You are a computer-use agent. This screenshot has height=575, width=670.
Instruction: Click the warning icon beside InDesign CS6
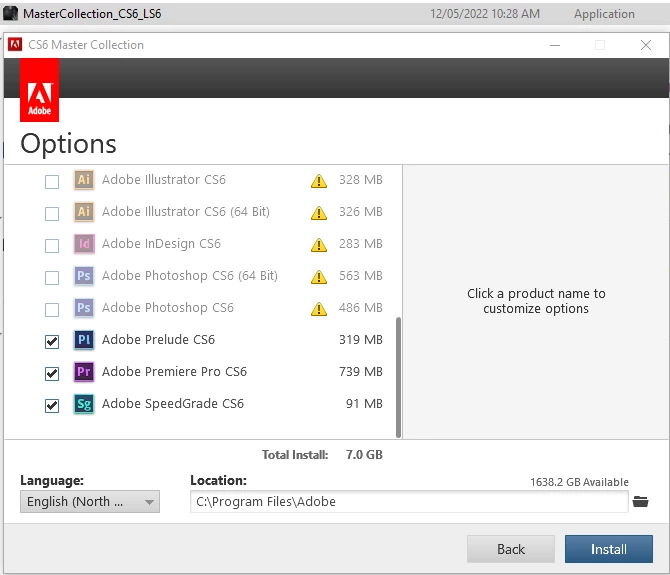pyautogui.click(x=319, y=245)
